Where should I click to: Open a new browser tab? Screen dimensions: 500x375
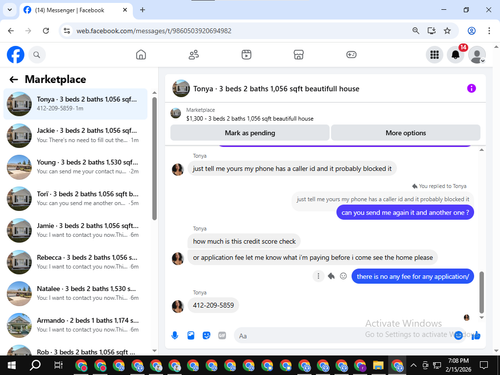(142, 10)
